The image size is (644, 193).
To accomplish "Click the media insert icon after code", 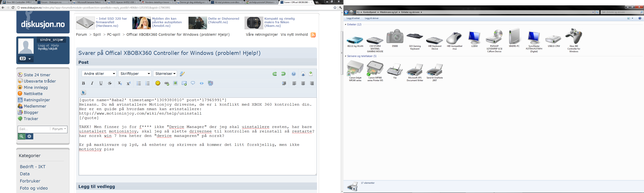I will 210,83.
